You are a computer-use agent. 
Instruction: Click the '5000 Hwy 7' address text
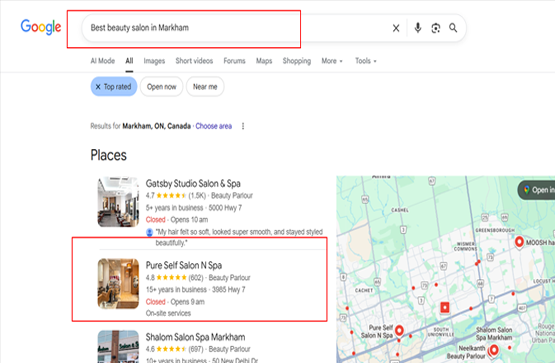tap(225, 208)
